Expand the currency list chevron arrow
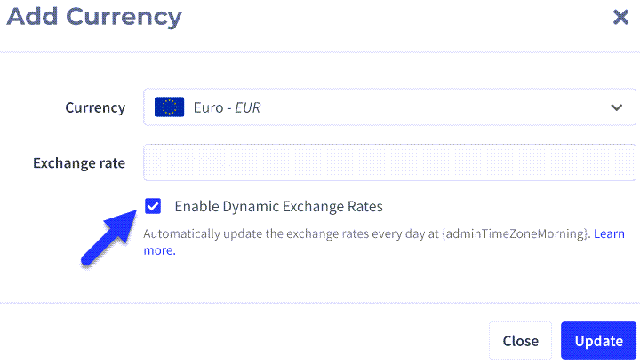The width and height of the screenshot is (640, 364). click(x=616, y=107)
